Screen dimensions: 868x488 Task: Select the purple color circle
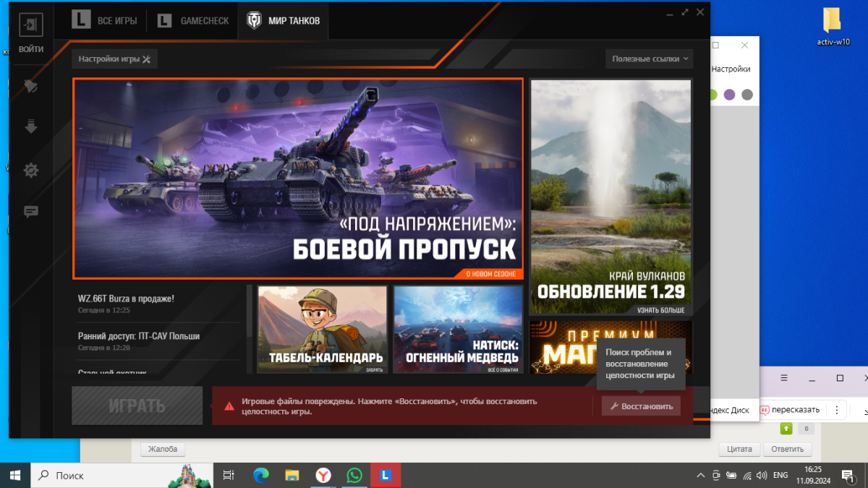click(729, 95)
